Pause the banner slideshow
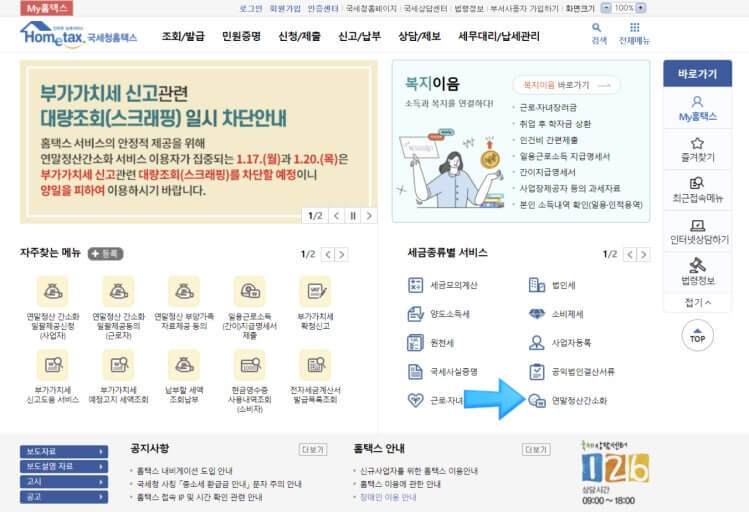 tap(353, 216)
